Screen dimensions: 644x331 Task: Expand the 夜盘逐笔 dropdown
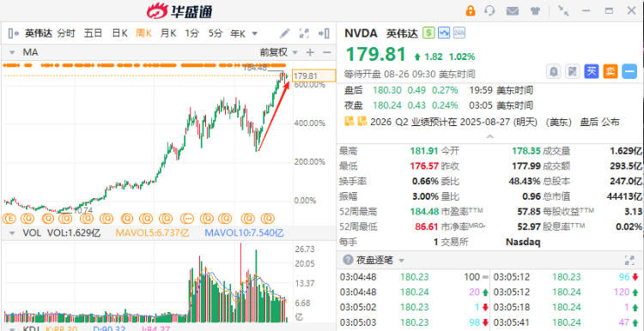(x=401, y=261)
